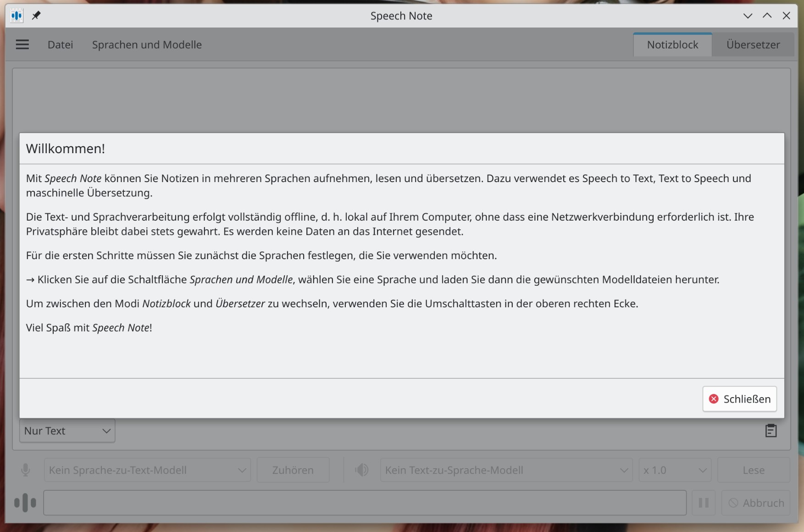Image resolution: width=804 pixels, height=532 pixels.
Task: Close the welcome dialog with Schließen
Action: 739,399
